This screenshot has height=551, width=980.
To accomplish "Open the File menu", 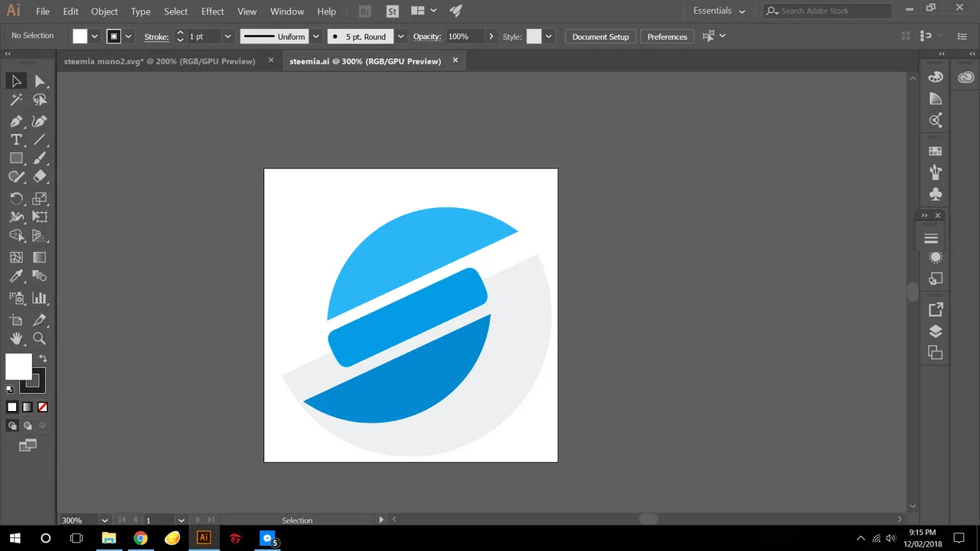I will point(43,11).
